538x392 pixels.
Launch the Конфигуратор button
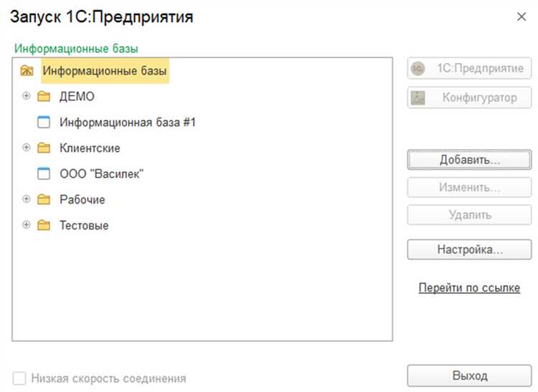469,97
